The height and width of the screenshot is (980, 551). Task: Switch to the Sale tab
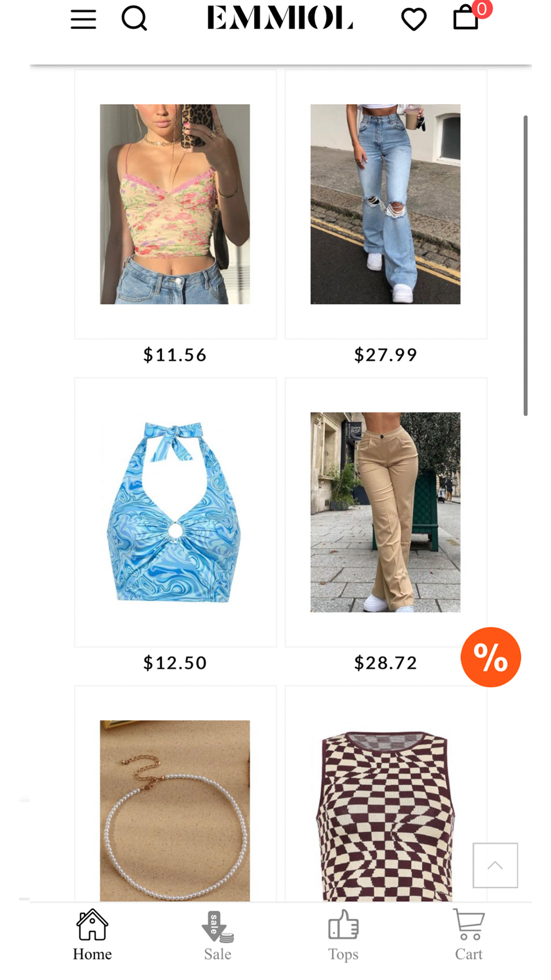pos(218,935)
